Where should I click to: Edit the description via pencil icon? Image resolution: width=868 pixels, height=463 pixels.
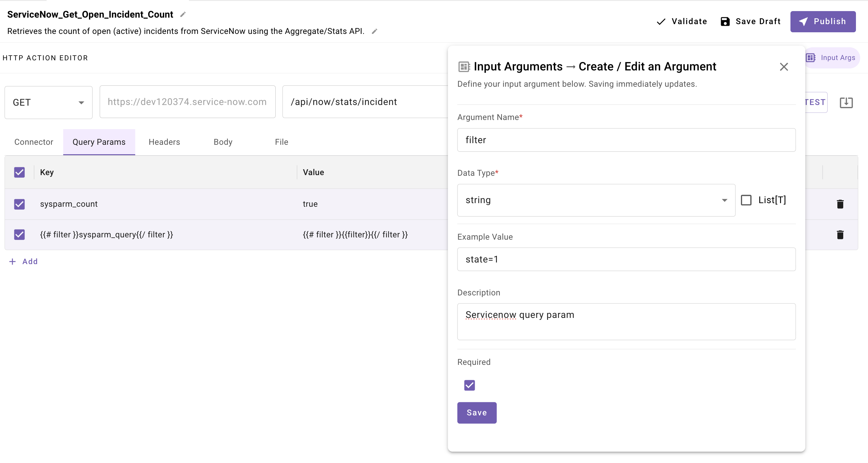pos(374,31)
